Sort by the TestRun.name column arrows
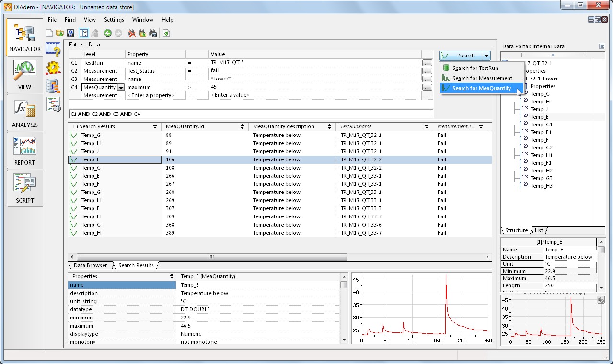 [x=427, y=126]
